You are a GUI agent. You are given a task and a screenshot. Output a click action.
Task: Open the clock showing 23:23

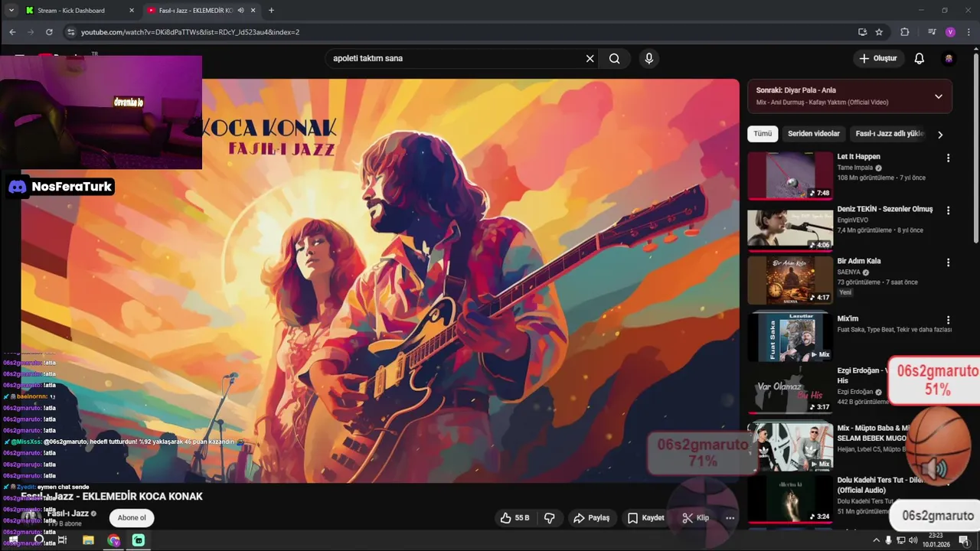[936, 540]
